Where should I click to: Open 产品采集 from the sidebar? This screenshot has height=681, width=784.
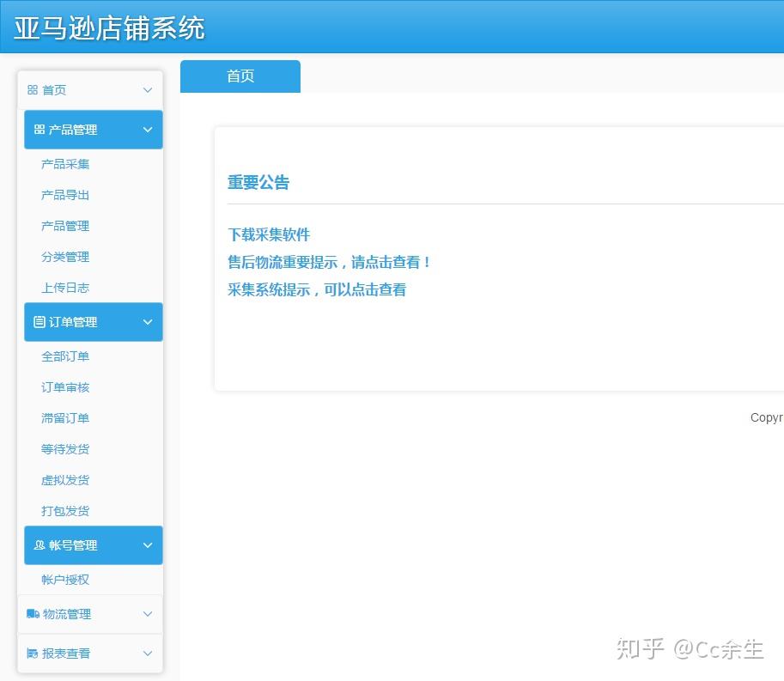64,164
